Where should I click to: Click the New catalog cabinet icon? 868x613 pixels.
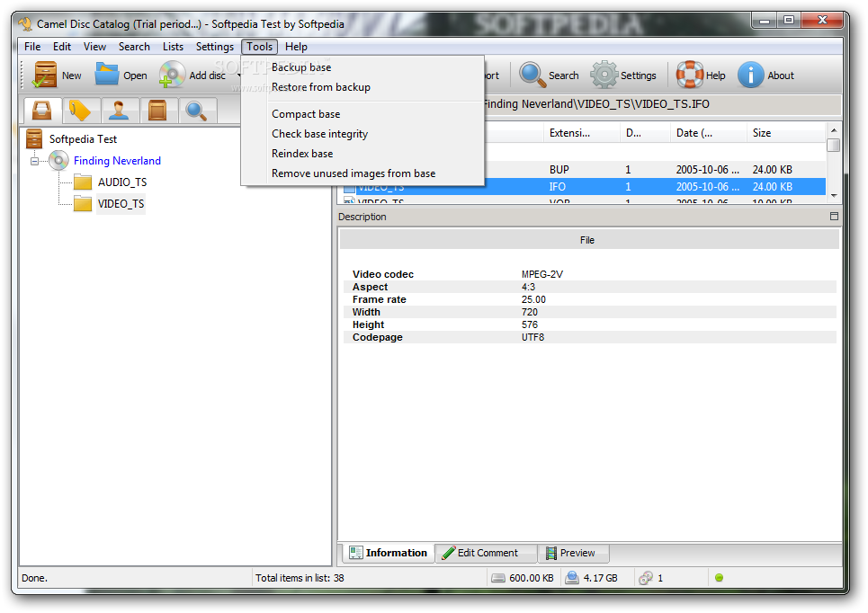(x=44, y=75)
